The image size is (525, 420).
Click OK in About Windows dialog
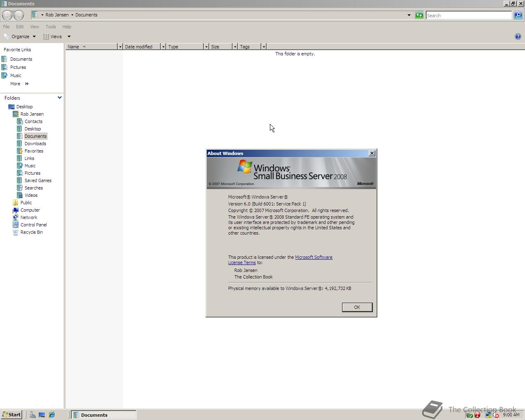(357, 307)
